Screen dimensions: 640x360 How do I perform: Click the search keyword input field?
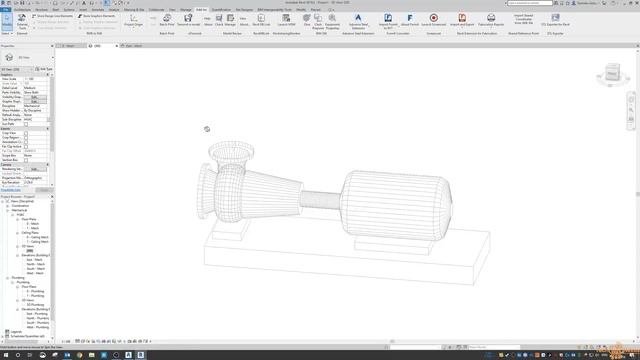[530, 3]
